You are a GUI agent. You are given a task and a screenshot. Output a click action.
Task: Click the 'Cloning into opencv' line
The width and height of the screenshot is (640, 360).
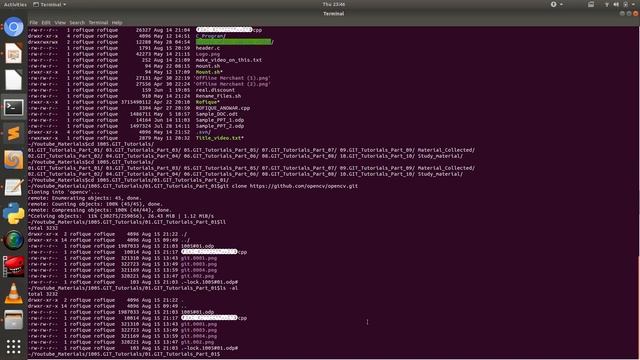tap(64, 192)
